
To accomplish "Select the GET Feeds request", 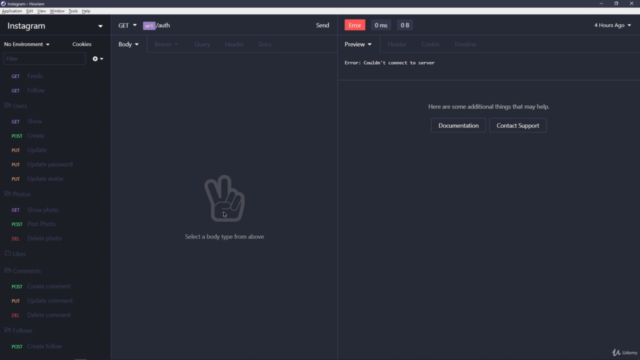I will point(55,76).
